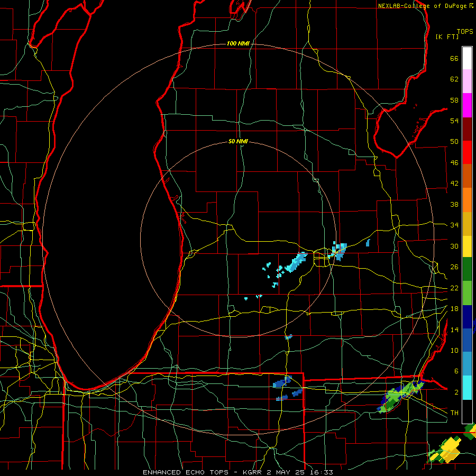
Task: Click the '42' legend value
Action: tap(454, 184)
